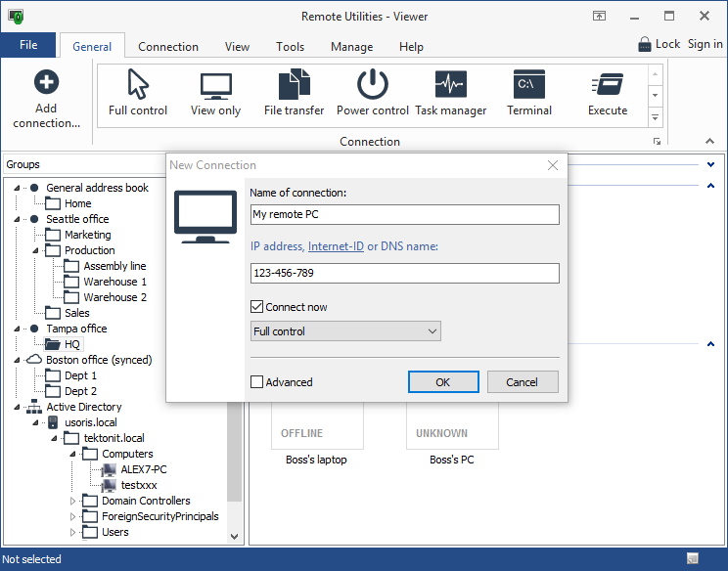
Task: Open the File transfer tool
Action: (x=294, y=85)
